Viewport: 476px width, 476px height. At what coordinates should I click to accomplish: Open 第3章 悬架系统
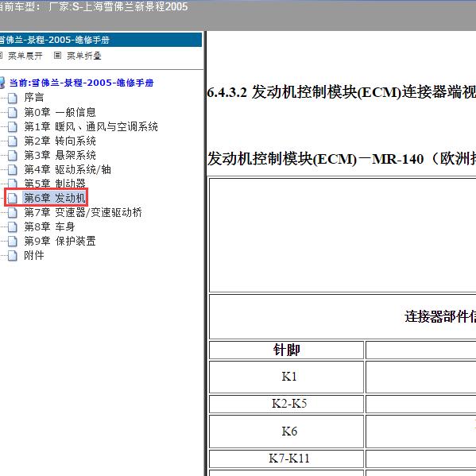click(x=60, y=155)
